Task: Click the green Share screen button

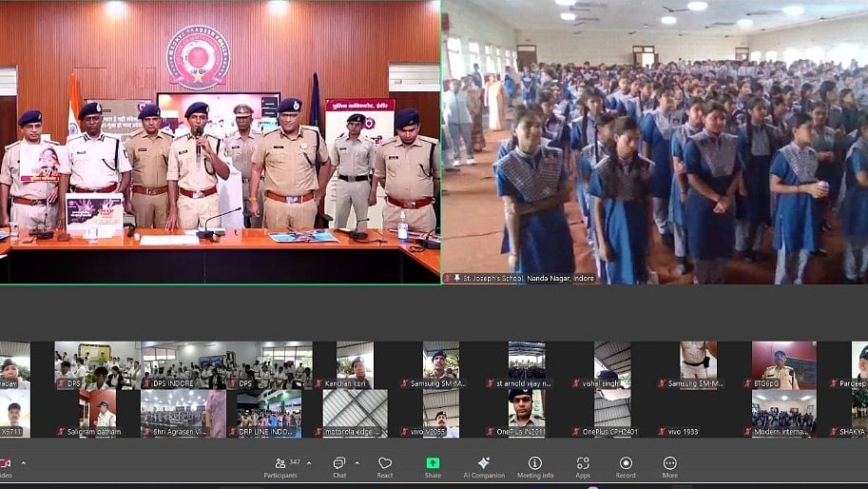Action: (433, 466)
